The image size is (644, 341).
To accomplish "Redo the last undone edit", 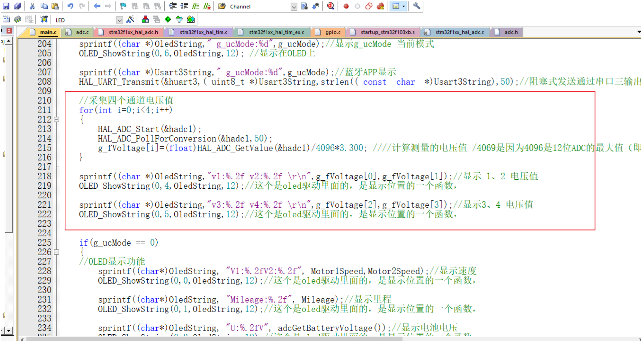I will 82,6.
